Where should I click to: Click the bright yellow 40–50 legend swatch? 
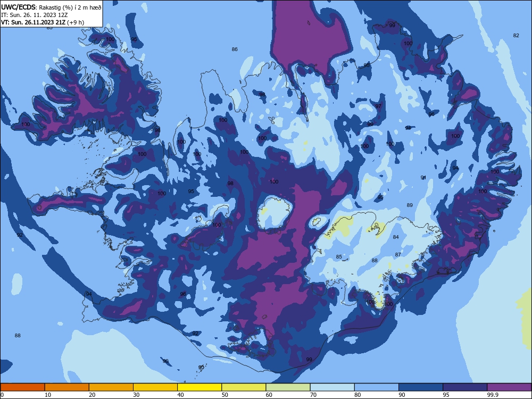199,387
